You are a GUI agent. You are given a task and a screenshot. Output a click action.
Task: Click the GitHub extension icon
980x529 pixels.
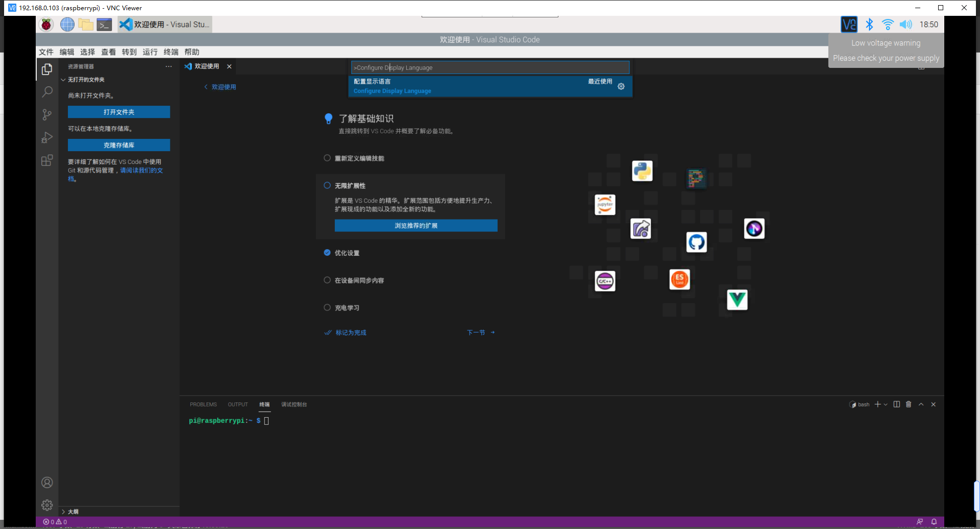(697, 242)
